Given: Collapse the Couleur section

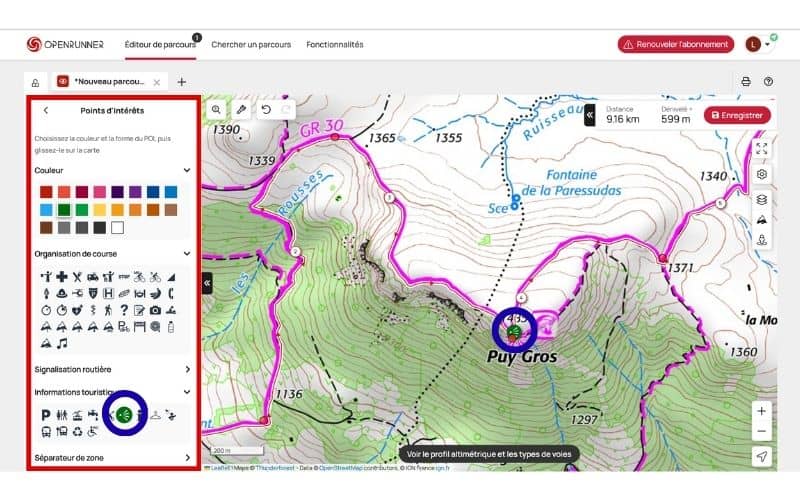Looking at the screenshot, I should pyautogui.click(x=186, y=170).
